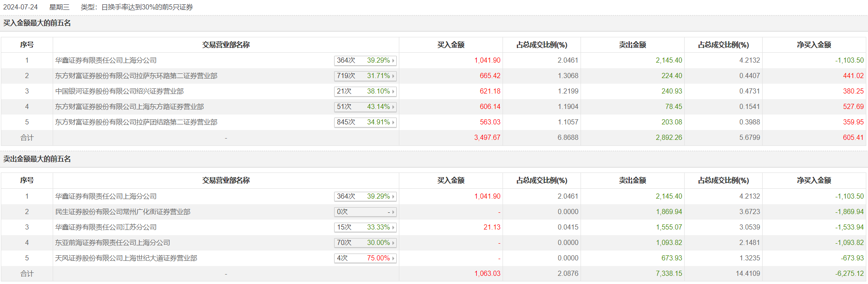Click the arrow icon beside 845次 34.91%
Viewport: 868px width, 284px height.
point(393,122)
